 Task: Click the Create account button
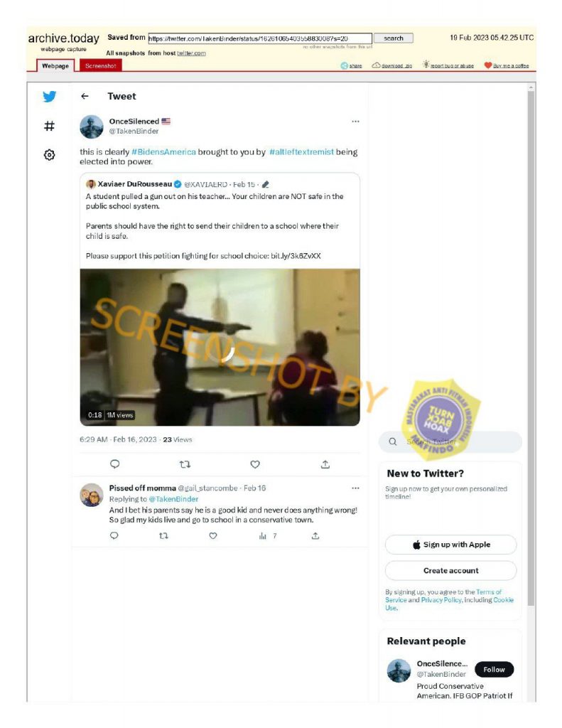click(450, 571)
